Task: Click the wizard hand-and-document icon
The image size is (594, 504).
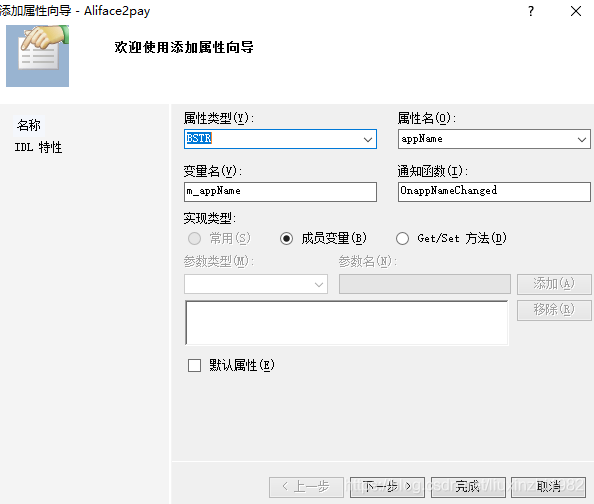Action: [38, 56]
